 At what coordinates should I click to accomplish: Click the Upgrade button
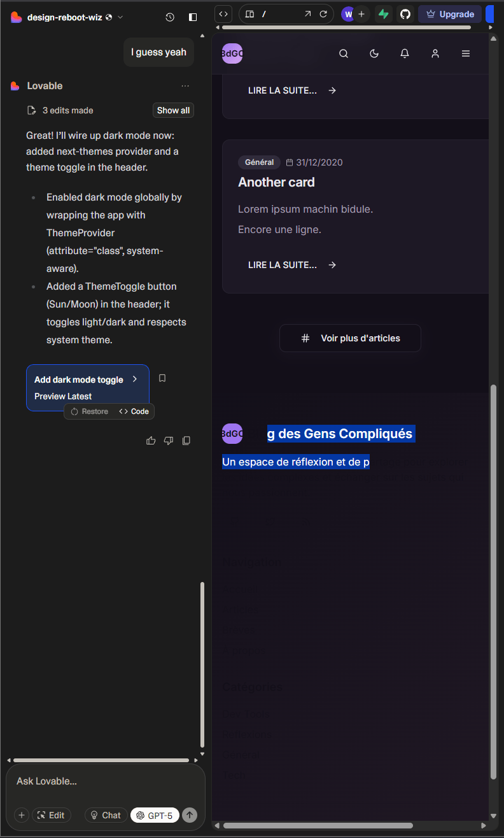[x=450, y=14]
